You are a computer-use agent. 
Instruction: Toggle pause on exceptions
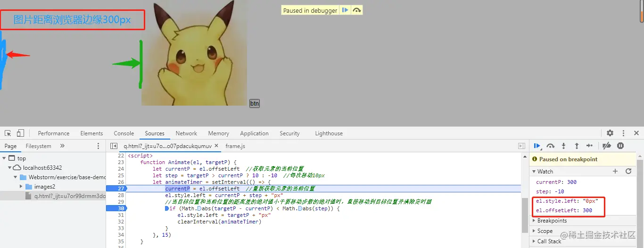[x=620, y=146]
